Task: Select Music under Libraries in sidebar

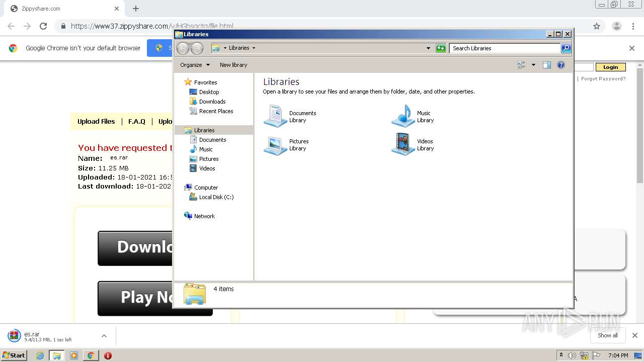Action: click(206, 149)
